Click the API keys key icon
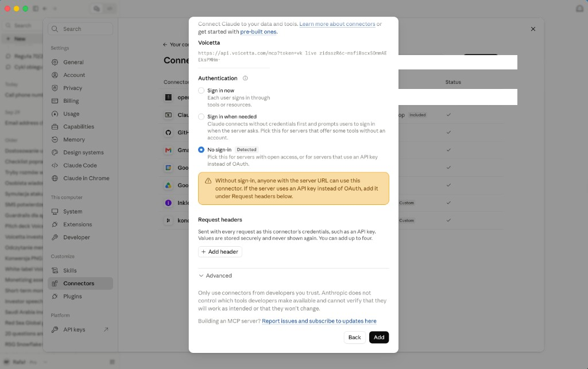588x369 pixels. pyautogui.click(x=55, y=329)
